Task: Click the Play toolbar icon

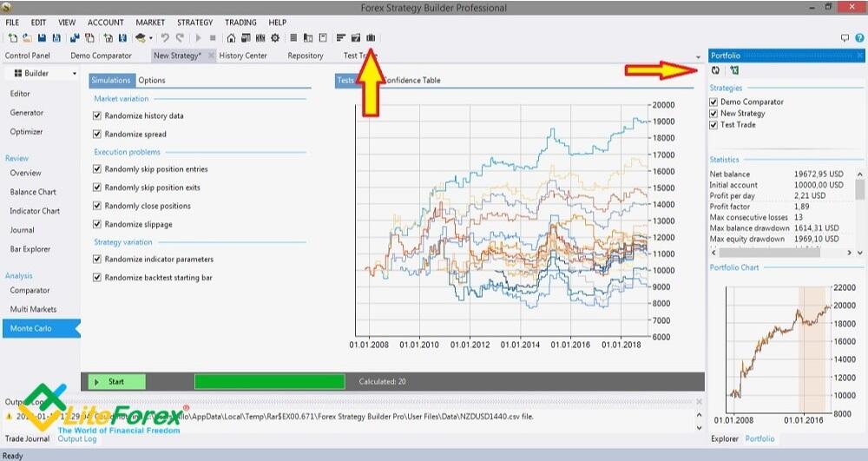Action: pyautogui.click(x=198, y=37)
